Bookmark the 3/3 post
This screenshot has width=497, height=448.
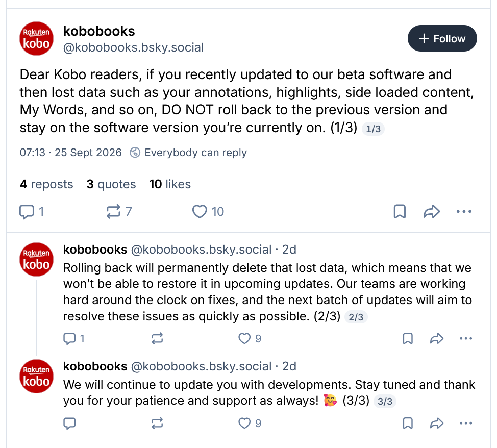click(408, 424)
